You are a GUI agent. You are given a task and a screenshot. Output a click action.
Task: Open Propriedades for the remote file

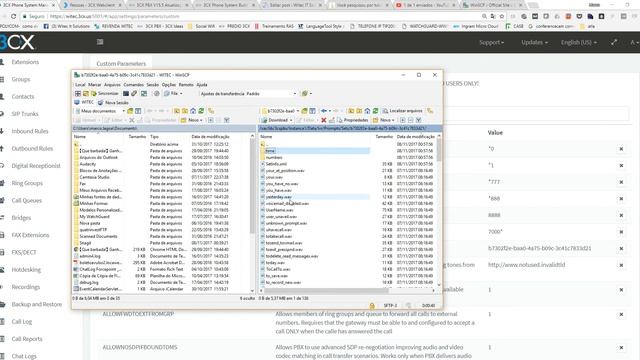tap(353, 120)
